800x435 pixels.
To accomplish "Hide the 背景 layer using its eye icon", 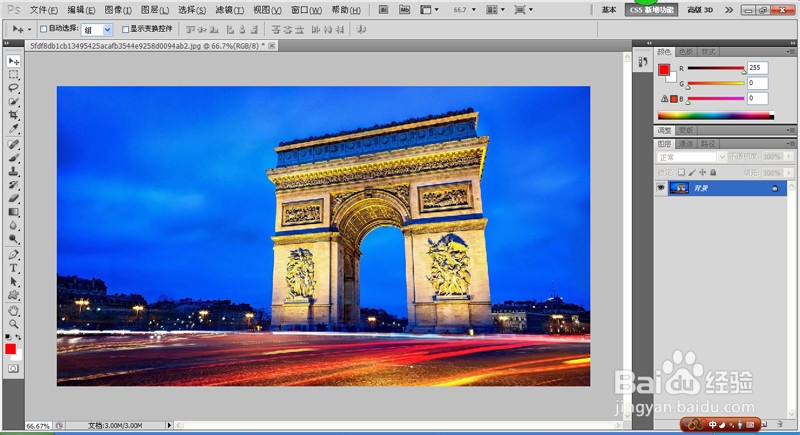I will coord(661,188).
